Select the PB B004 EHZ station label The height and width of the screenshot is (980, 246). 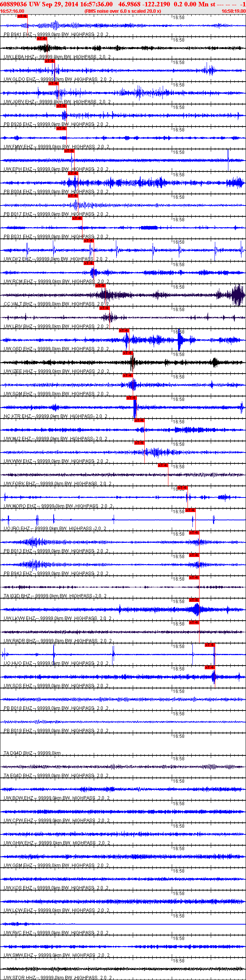56,191
